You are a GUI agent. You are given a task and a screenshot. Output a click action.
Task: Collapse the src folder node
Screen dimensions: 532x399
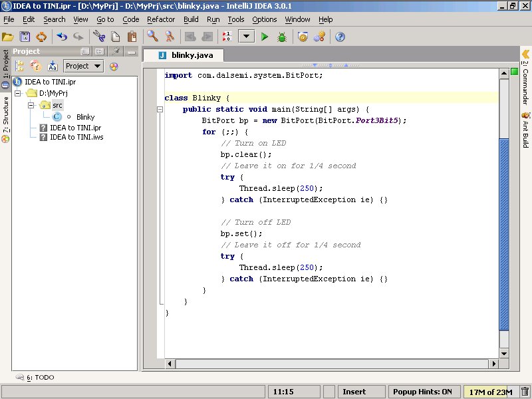tap(31, 105)
